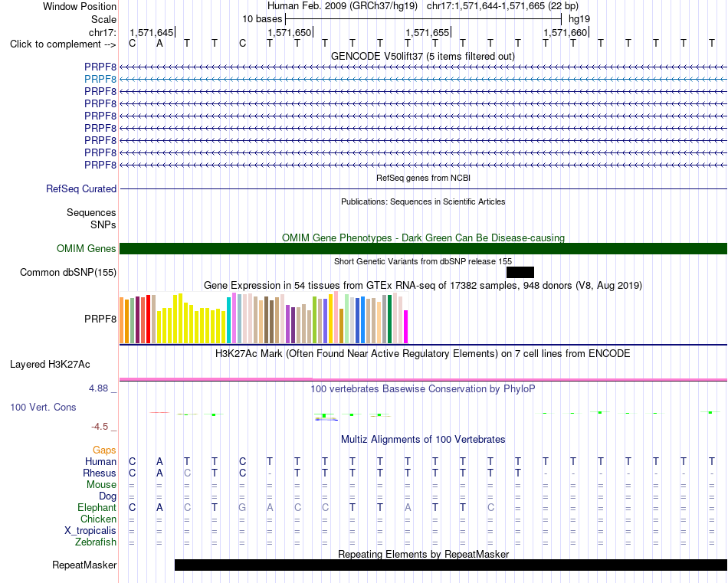
Task: Click the cyan bar in GTEx expression chart
Action: click(228, 320)
